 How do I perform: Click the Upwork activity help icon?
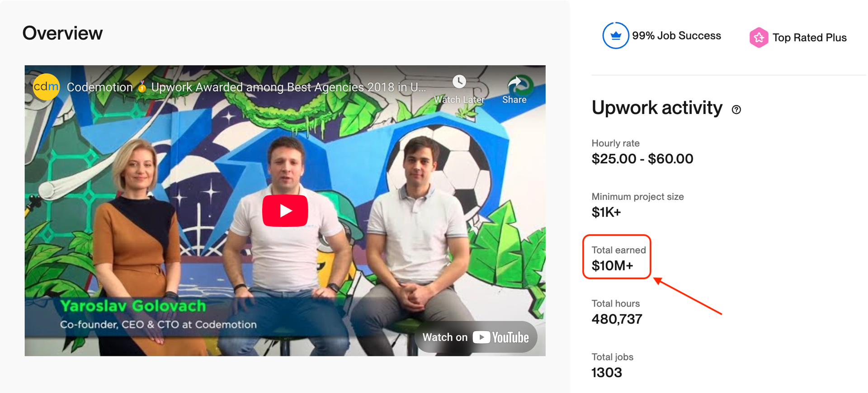tap(736, 109)
